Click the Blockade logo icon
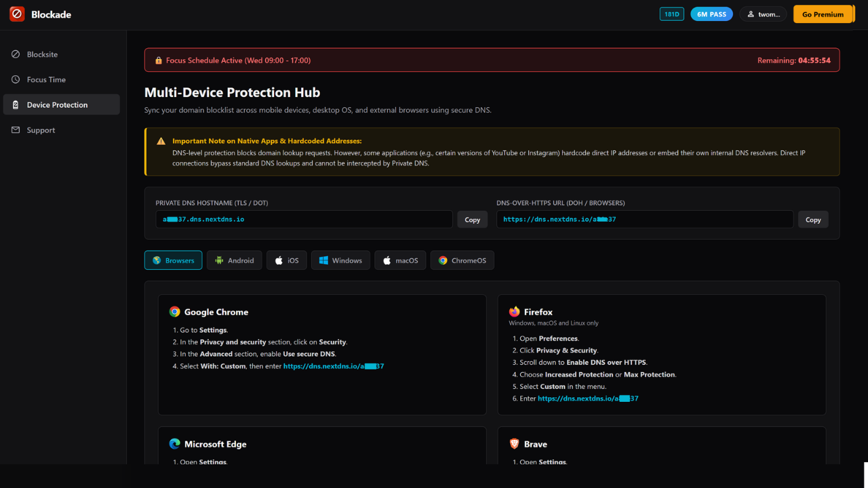The image size is (868, 488). tap(17, 14)
